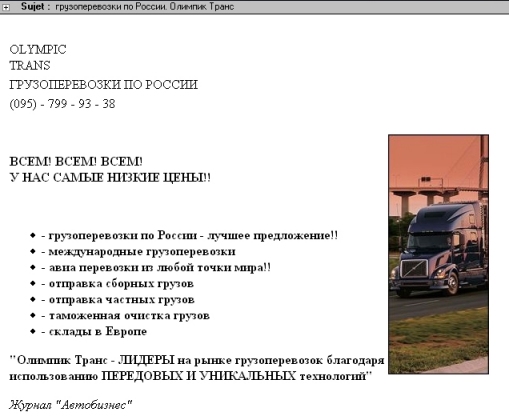Expand the Sujet header toggle
Viewport: 509px width, 420px height.
[6, 7]
